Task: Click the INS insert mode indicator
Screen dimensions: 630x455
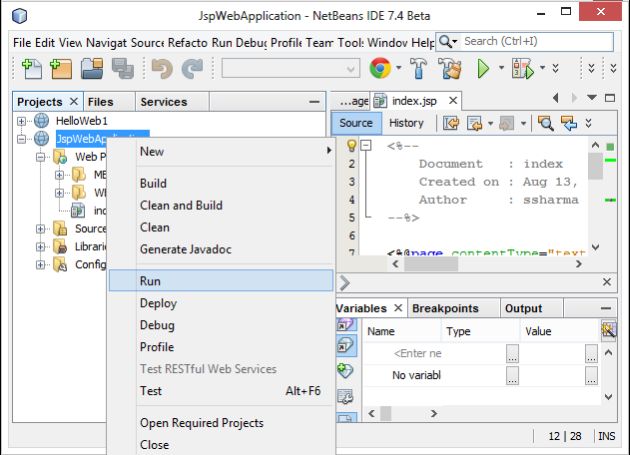Action: point(606,436)
